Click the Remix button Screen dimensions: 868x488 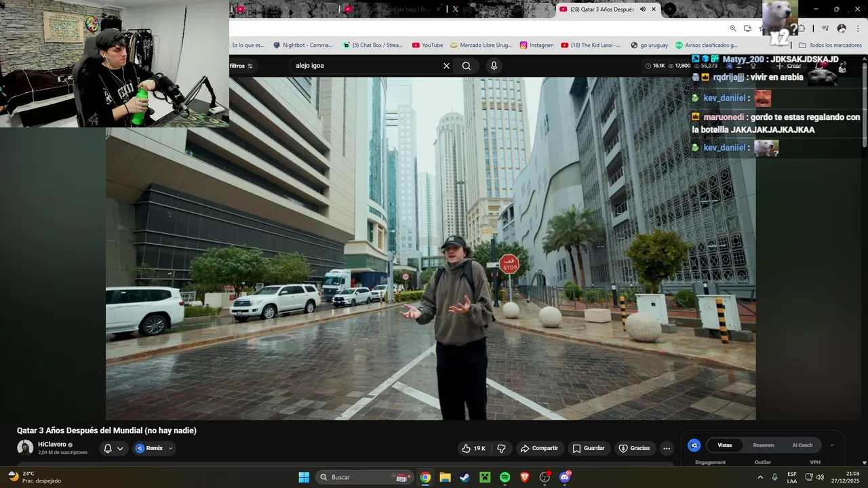click(149, 448)
